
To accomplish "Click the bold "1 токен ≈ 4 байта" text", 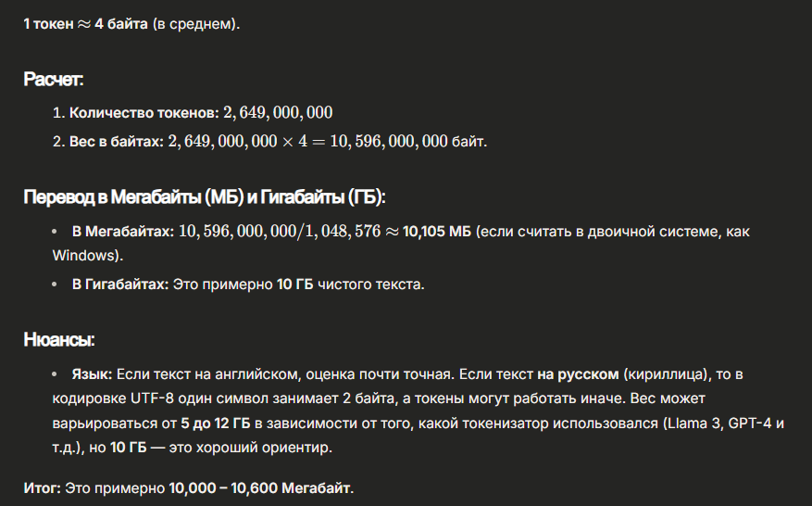I will [85, 24].
